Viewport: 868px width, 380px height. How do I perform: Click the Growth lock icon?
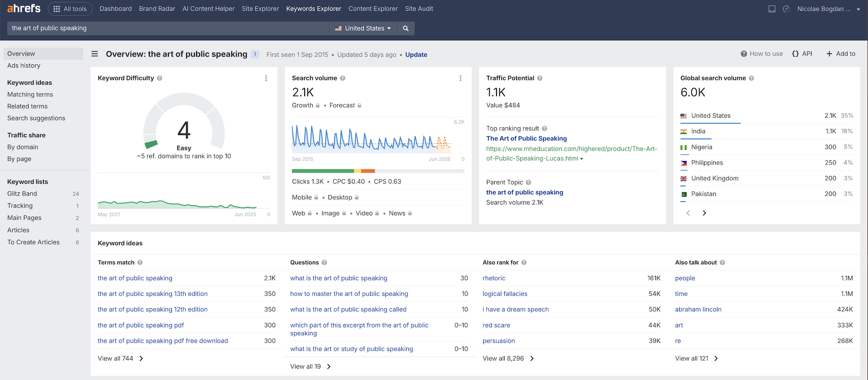point(318,106)
